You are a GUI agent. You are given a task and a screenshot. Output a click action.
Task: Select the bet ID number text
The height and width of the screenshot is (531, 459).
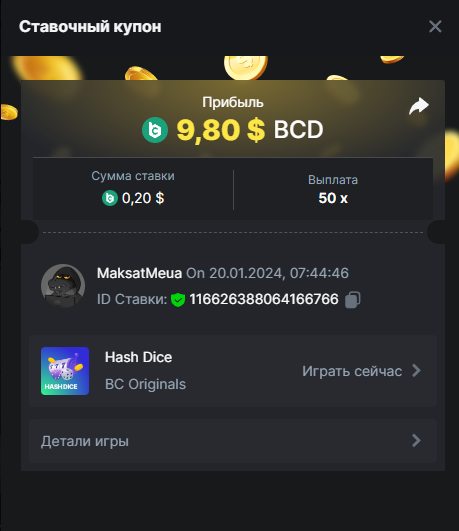tap(264, 299)
